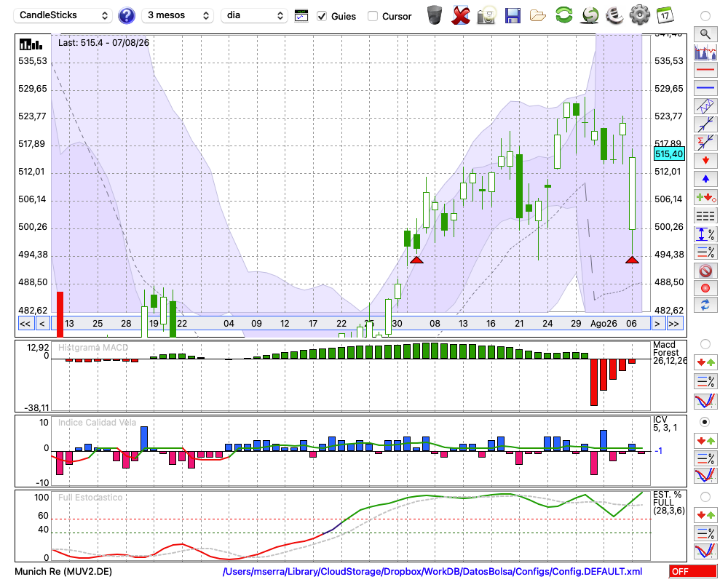
Task: Click the dollar sign refresh icon
Action: (x=590, y=15)
